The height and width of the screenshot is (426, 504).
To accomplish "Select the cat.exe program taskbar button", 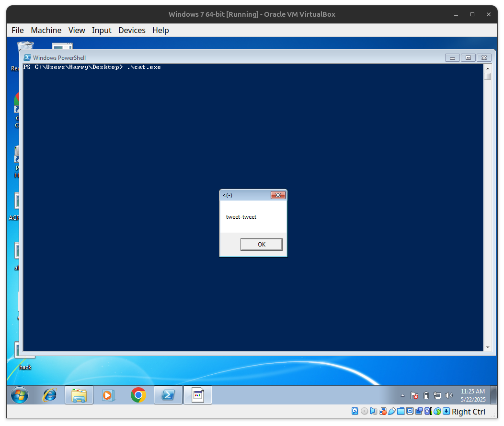I will [198, 395].
